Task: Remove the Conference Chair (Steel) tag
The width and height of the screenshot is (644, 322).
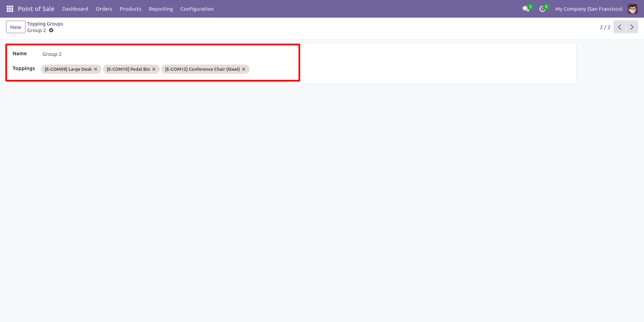Action: click(x=244, y=69)
